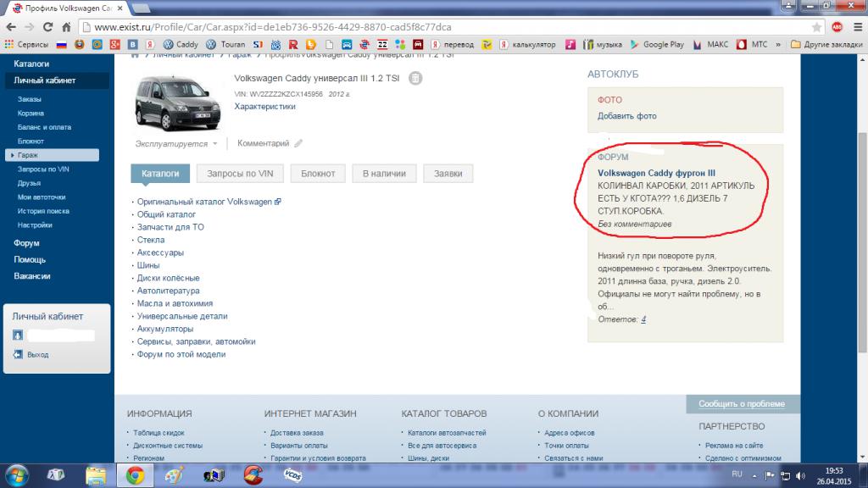Switch to the Блокнот tab
Screen dimensions: 868x488
pos(318,173)
